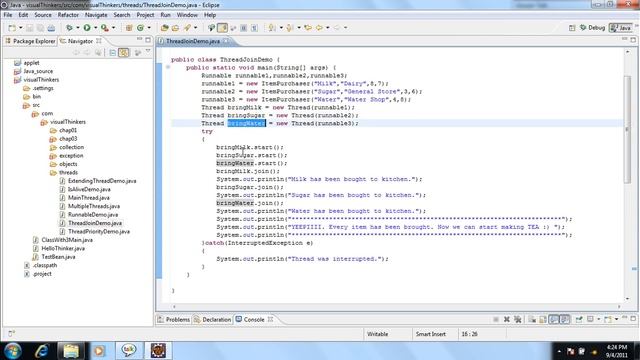Open the Window menu
The image size is (640, 360).
(187, 15)
